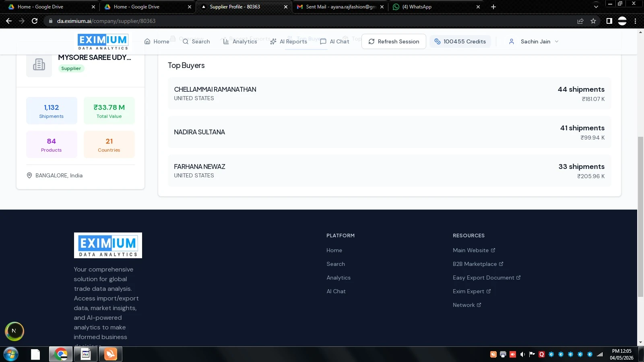The width and height of the screenshot is (644, 362).
Task: Click the Eximium logo in the footer
Action: click(x=108, y=245)
